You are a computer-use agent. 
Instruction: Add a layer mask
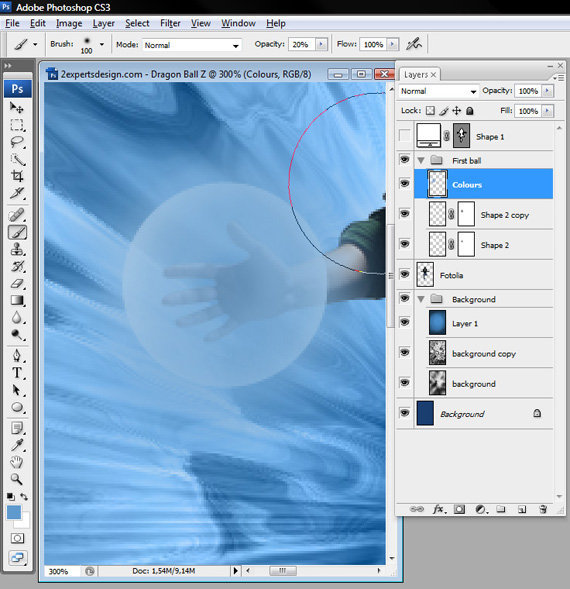point(459,509)
